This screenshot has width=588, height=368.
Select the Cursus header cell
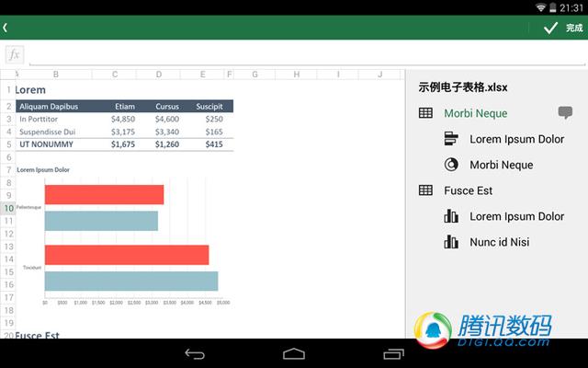[x=167, y=107]
